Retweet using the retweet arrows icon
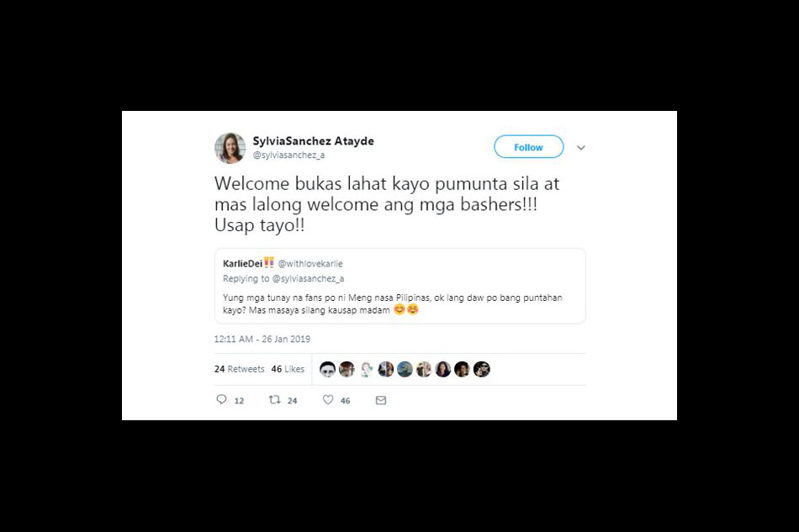The width and height of the screenshot is (799, 532). [275, 400]
